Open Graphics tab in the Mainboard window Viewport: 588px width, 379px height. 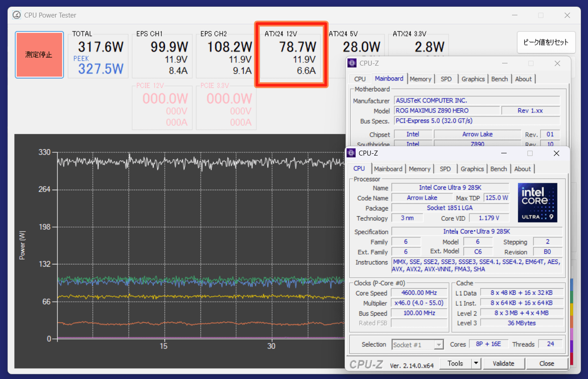[473, 79]
